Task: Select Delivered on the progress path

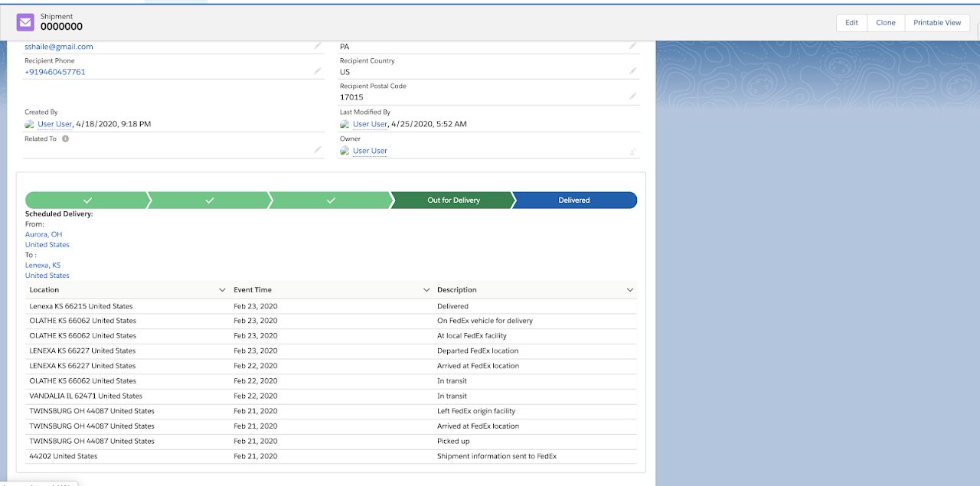Action: (x=574, y=200)
